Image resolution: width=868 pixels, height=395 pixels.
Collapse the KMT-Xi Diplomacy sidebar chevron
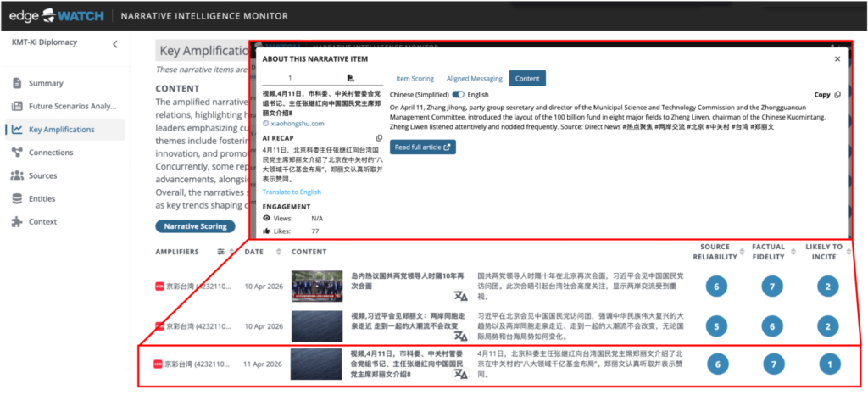[115, 44]
